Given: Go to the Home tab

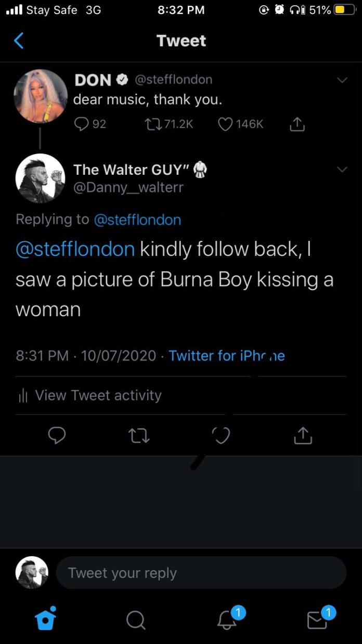Looking at the screenshot, I should [45, 619].
